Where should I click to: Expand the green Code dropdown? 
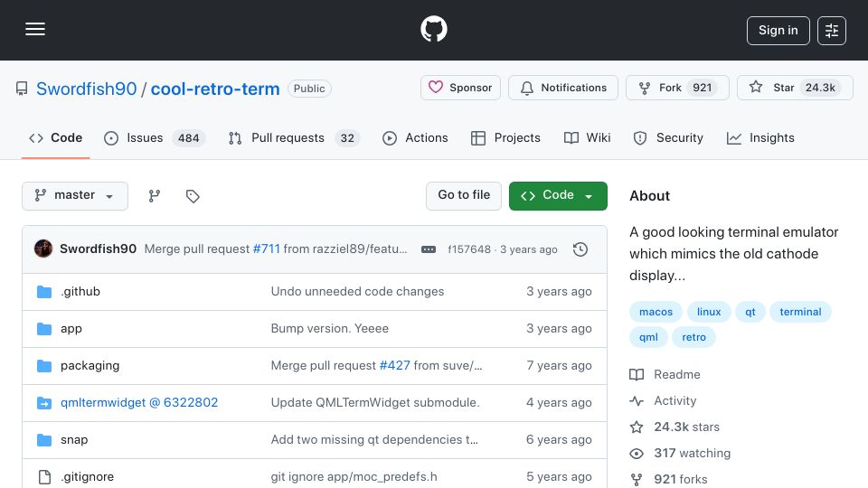pos(558,196)
